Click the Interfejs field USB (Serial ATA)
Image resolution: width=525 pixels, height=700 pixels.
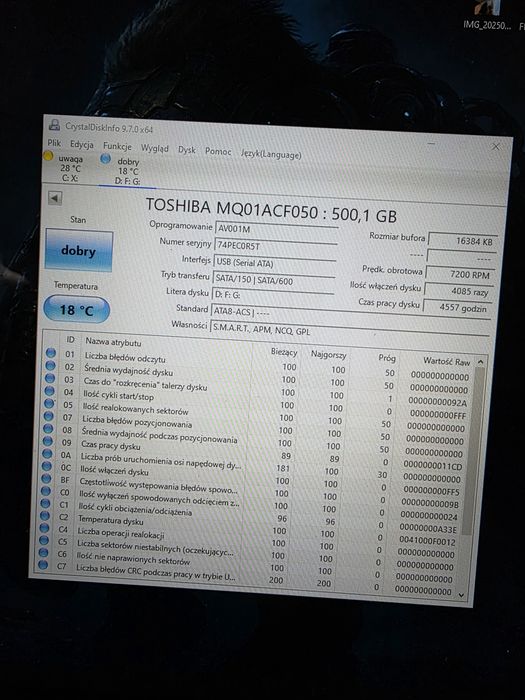[x=274, y=263]
